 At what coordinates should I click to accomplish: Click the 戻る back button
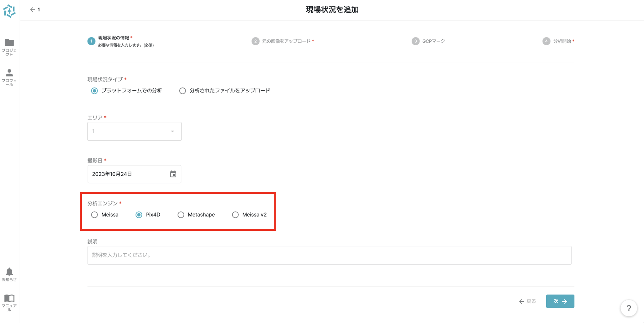527,301
